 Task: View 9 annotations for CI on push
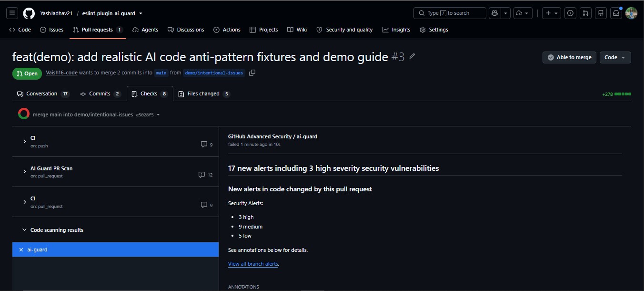[x=207, y=144]
